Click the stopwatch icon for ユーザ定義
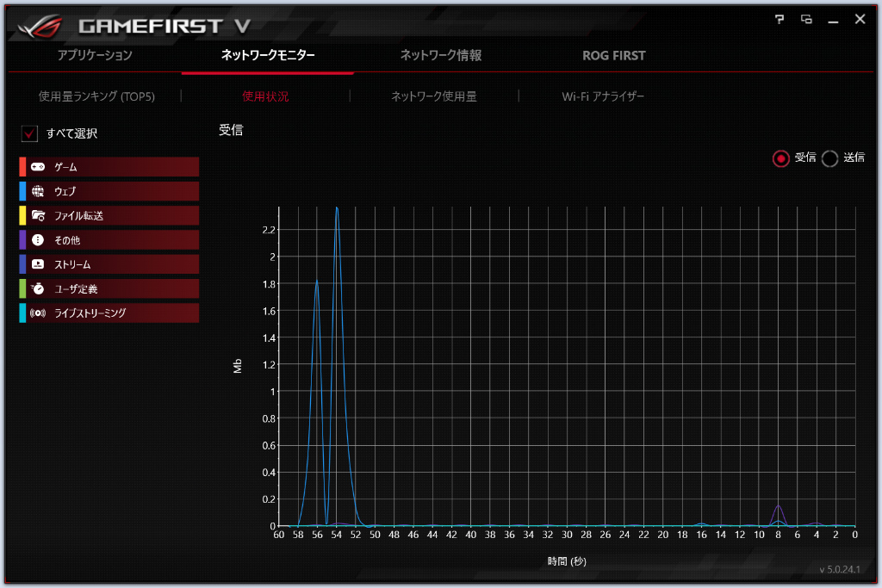882x588 pixels. tap(38, 288)
